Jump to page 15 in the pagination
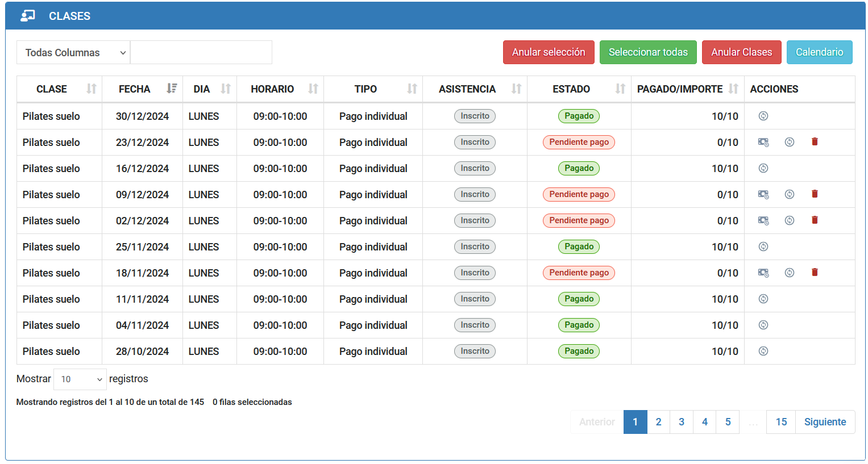This screenshot has height=464, width=868. click(781, 422)
